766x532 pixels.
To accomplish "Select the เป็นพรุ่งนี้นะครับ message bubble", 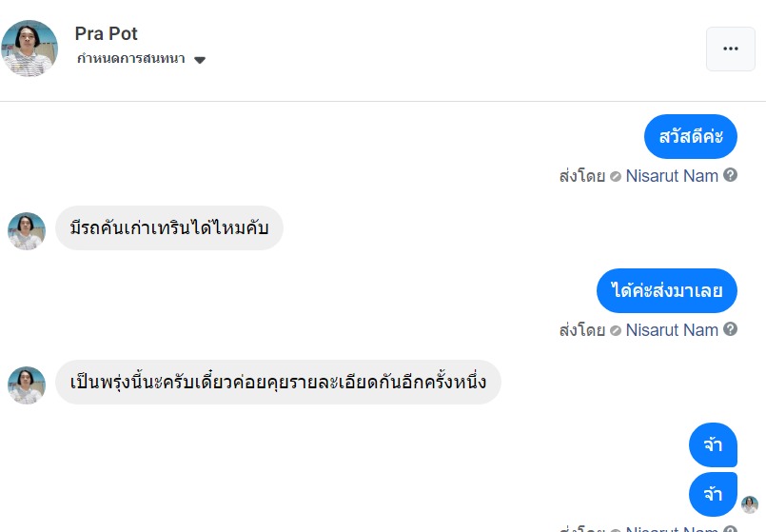I will 278,383.
